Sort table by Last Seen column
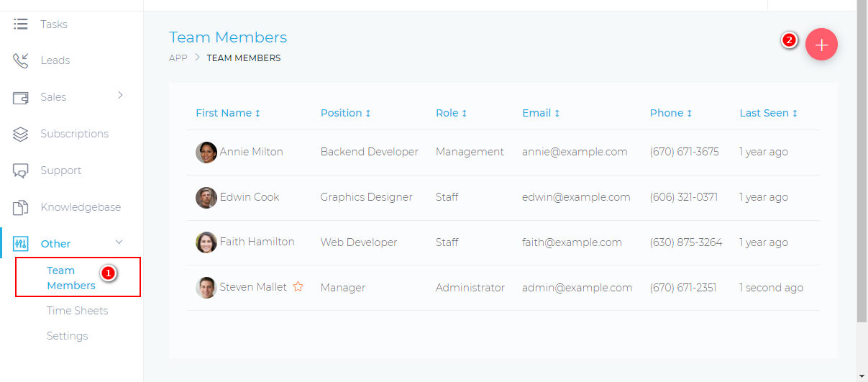The image size is (868, 382). [768, 113]
